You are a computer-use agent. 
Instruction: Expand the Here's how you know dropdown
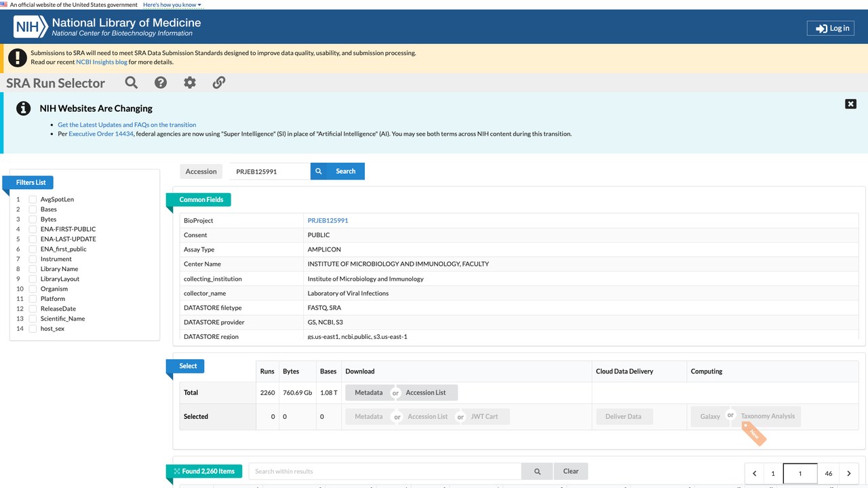point(172,5)
